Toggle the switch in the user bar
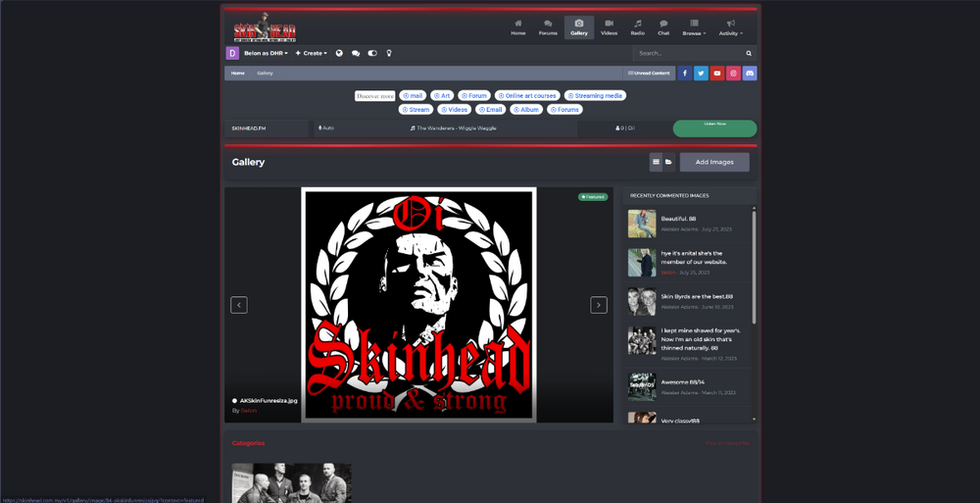This screenshot has width=980, height=503. [x=372, y=54]
